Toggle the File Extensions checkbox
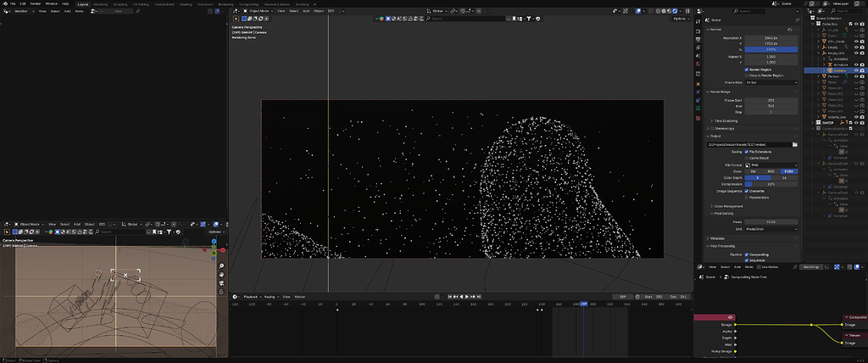This screenshot has width=868, height=363. [747, 151]
